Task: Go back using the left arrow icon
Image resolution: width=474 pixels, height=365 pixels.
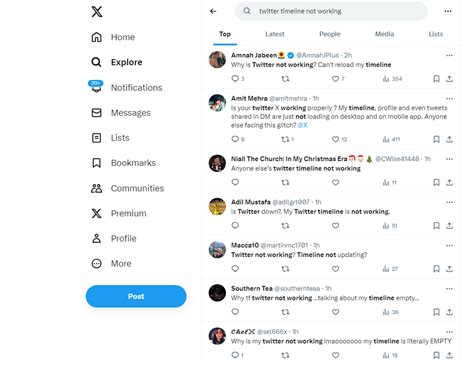Action: 213,11
